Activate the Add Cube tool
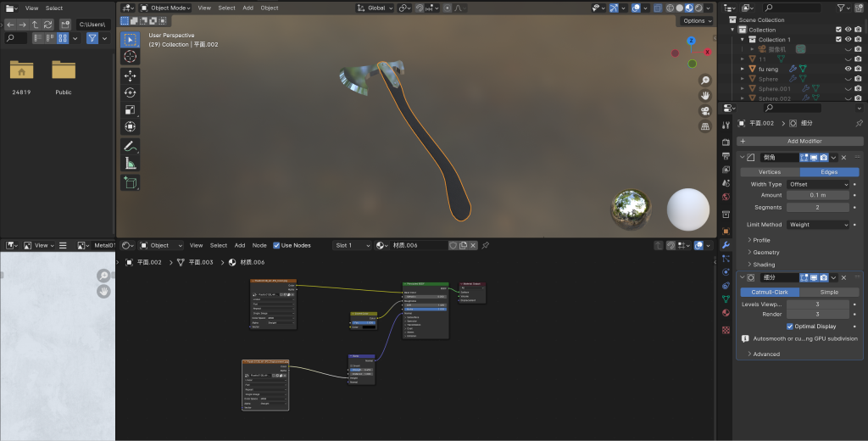Viewport: 868px width, 441px height. coord(130,183)
